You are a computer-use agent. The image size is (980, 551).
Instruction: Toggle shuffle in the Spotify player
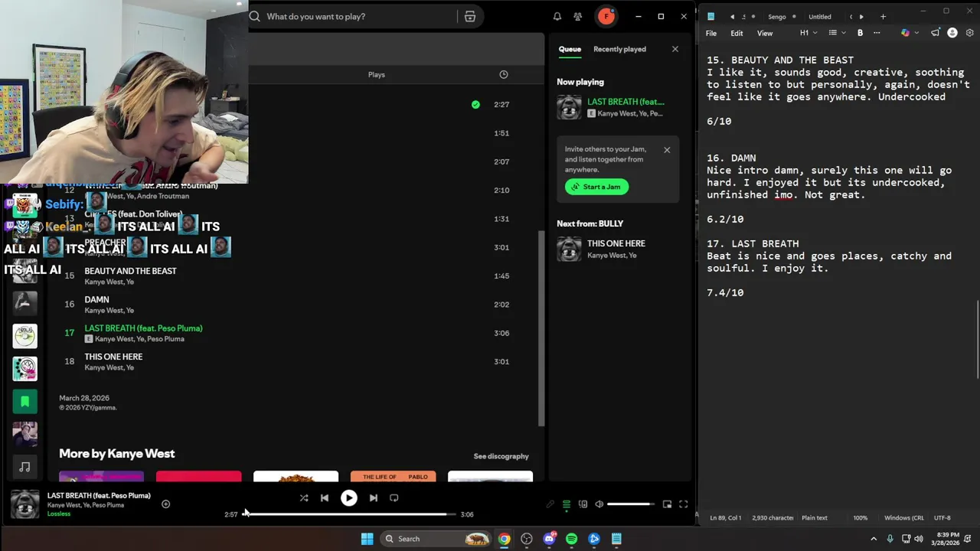304,498
